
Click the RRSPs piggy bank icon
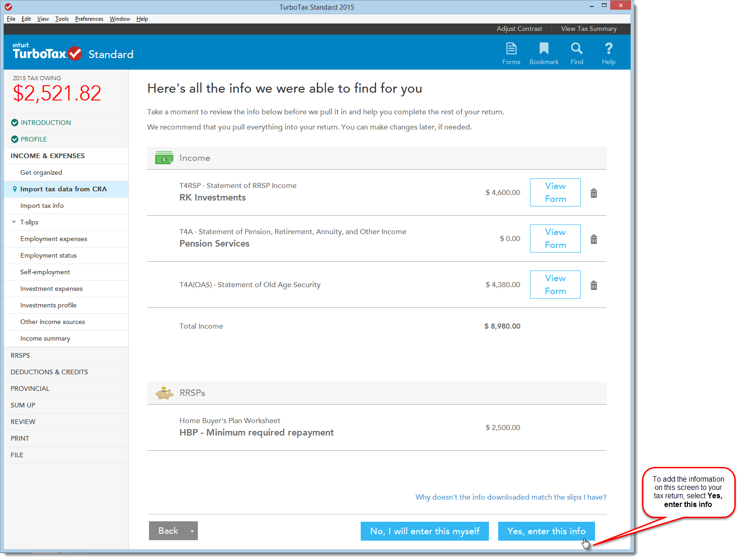pyautogui.click(x=164, y=393)
